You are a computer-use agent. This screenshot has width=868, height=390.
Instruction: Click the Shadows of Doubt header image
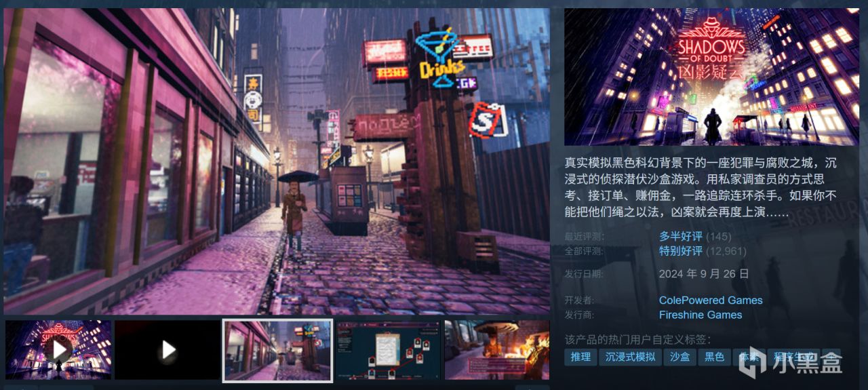(711, 77)
